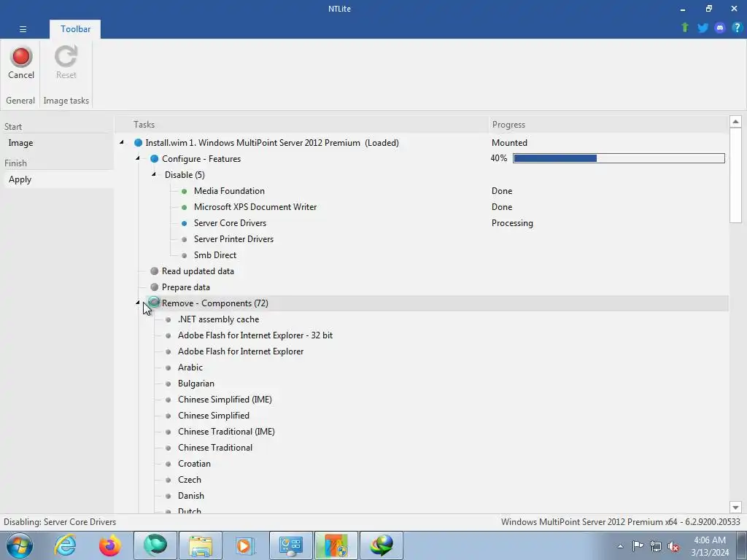Select the Bulgarian component row
747x560 pixels.
pyautogui.click(x=196, y=384)
